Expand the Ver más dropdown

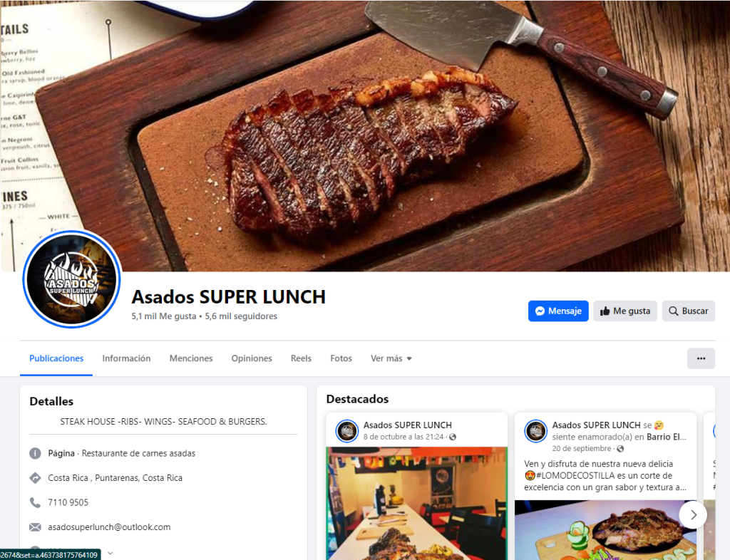pos(391,358)
